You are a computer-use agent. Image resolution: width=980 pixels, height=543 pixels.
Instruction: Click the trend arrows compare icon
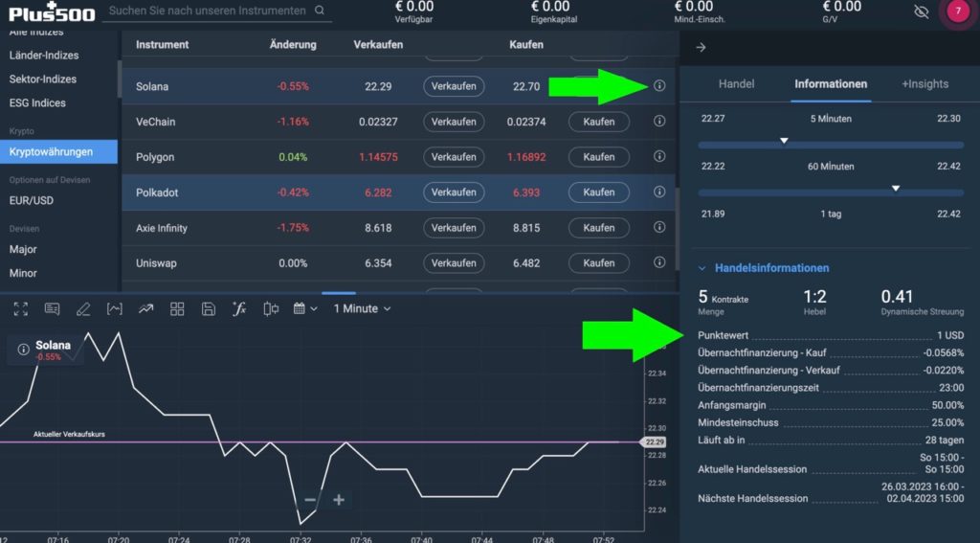point(145,308)
